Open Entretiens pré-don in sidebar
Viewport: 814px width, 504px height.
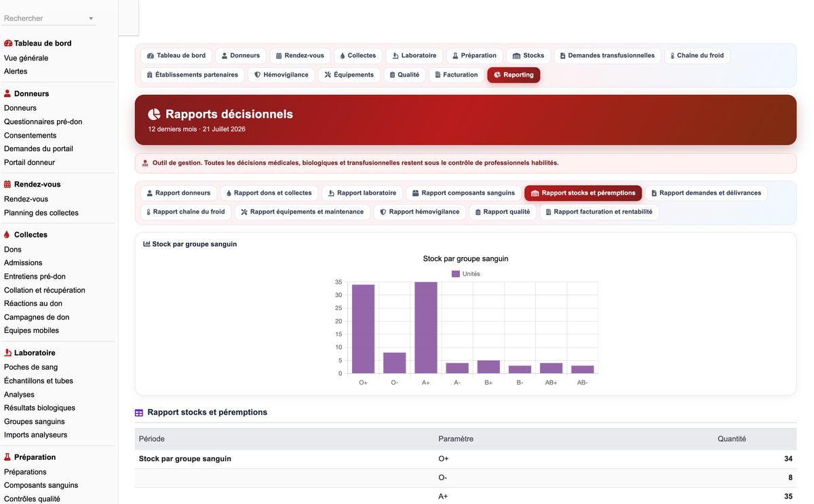(35, 277)
